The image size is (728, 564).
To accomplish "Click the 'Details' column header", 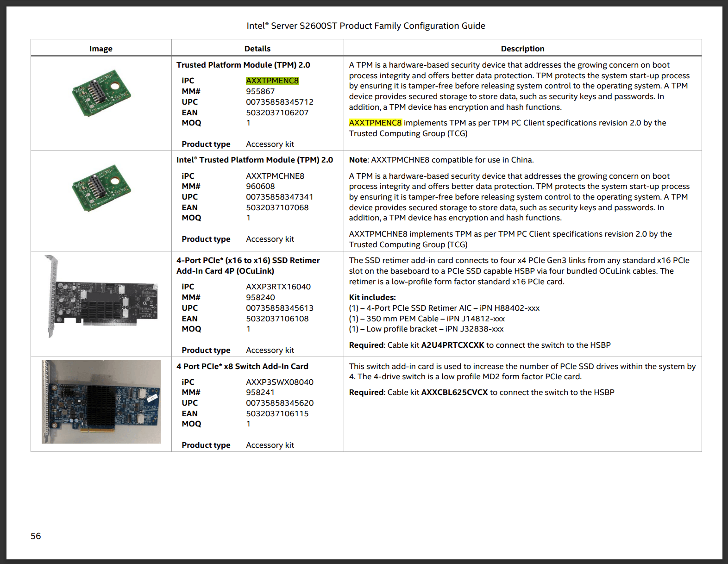I will (x=257, y=49).
